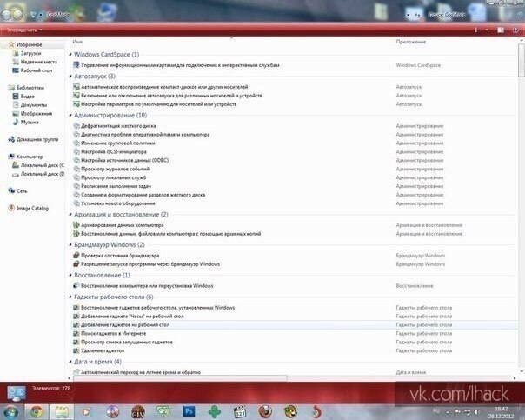Open Домашняя группа in the sidebar
Viewport: 525px width, 420px height.
point(37,139)
